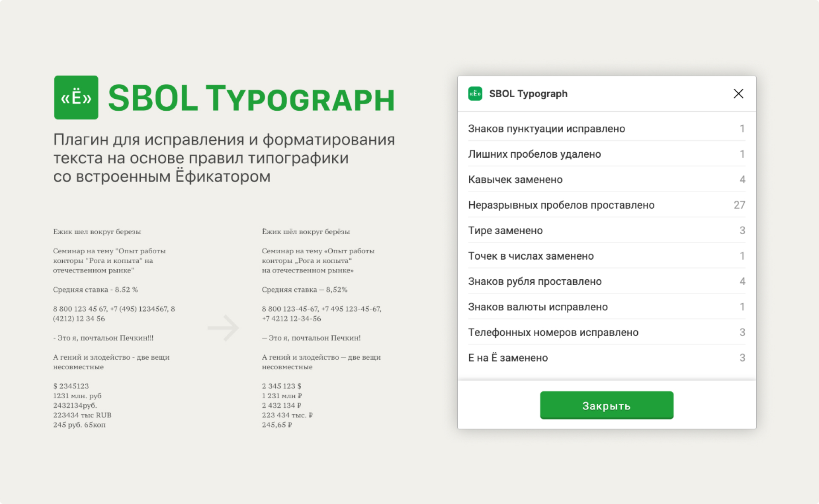The height and width of the screenshot is (504, 819).
Task: Close the SBOL Typograph dialog with X
Action: coord(738,94)
